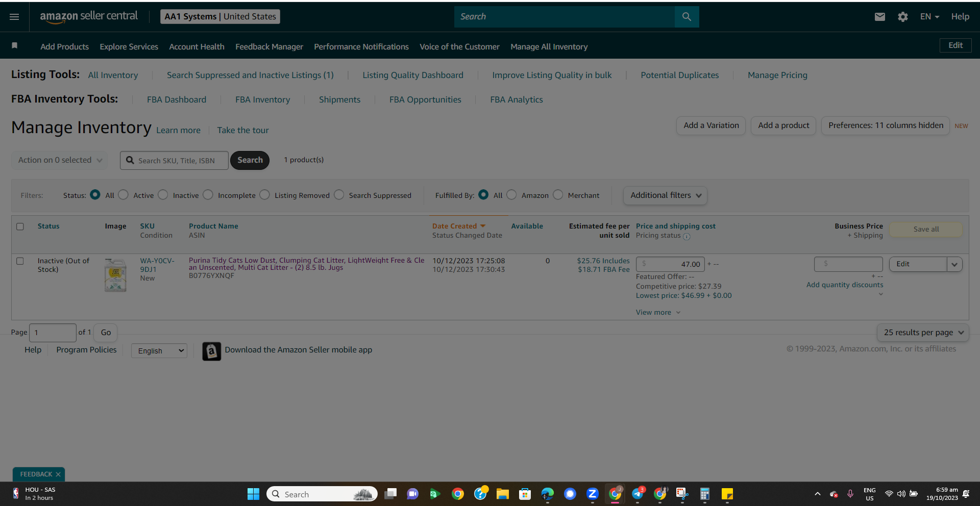Open the hamburger navigation menu
Viewport: 980px width, 506px height.
14,17
